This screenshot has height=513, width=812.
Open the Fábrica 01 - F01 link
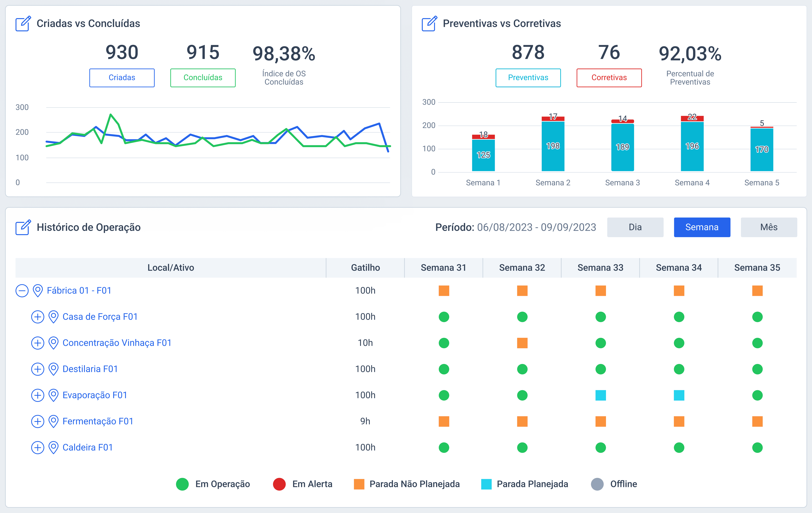(79, 291)
